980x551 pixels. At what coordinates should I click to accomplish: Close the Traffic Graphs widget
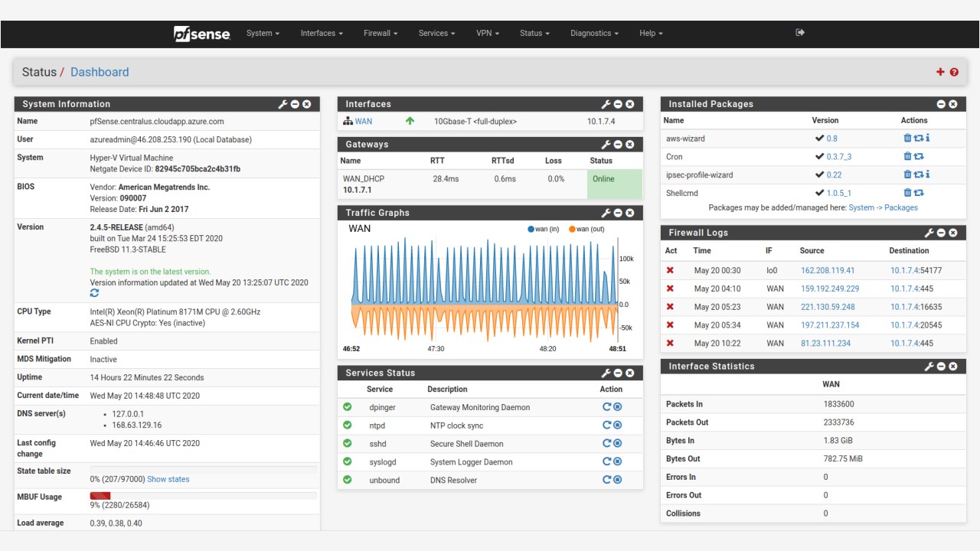coord(630,213)
